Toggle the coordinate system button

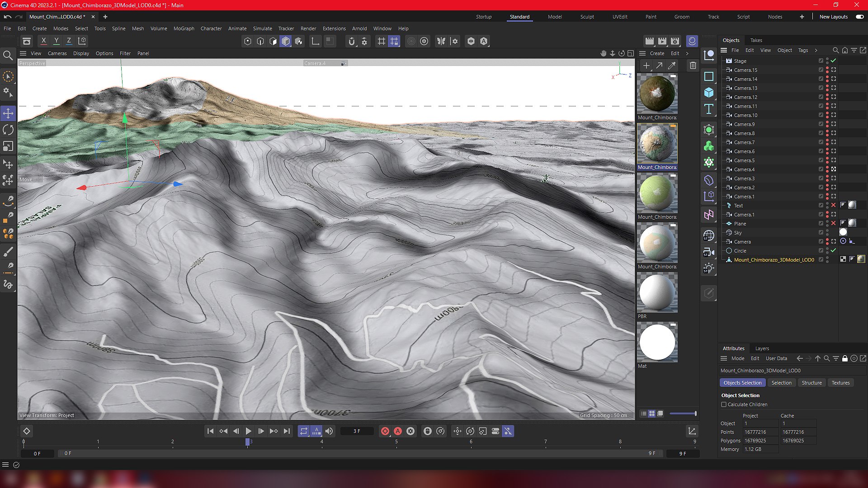coord(82,41)
